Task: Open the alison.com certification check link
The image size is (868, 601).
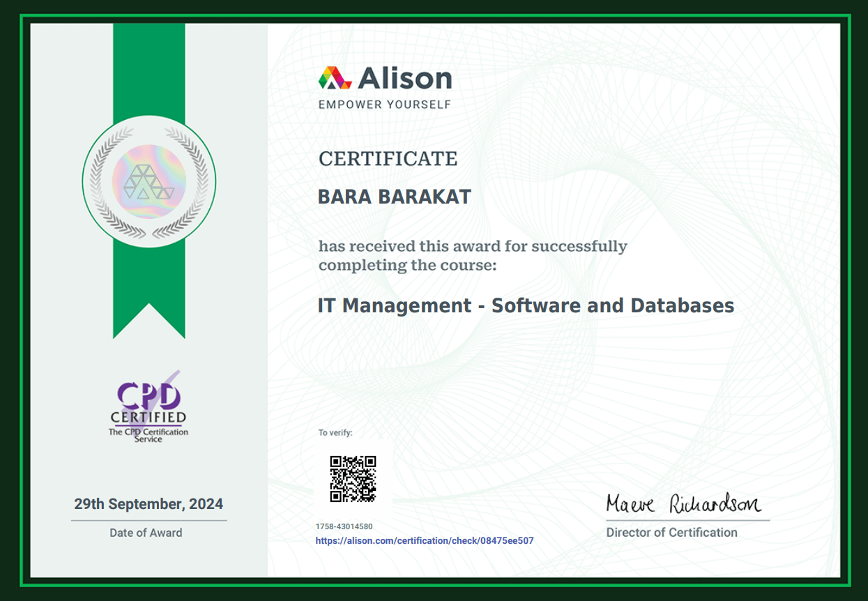Action: [x=425, y=540]
